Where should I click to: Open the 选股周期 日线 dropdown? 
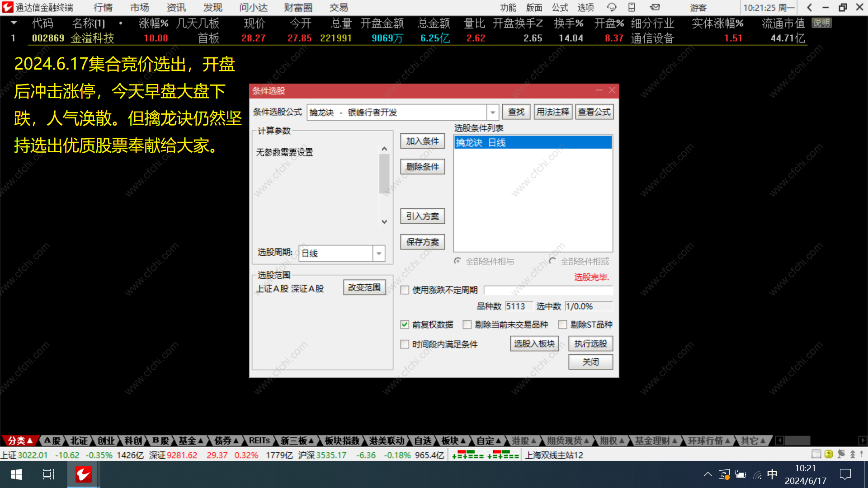[x=379, y=253]
